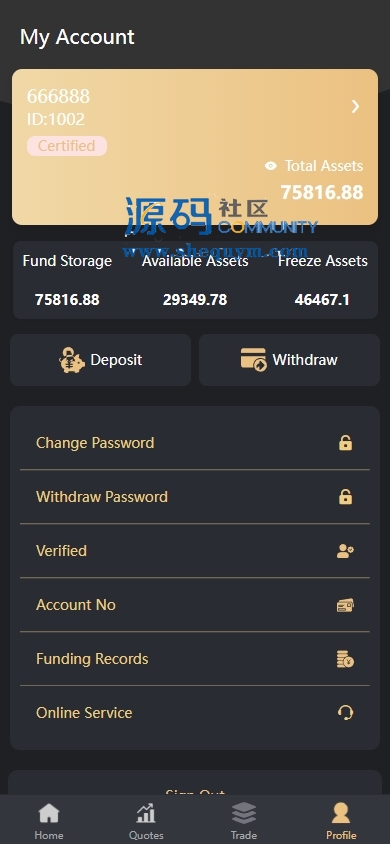Viewport: 390px width, 844px height.
Task: Switch to the Quotes tab
Action: click(x=146, y=821)
